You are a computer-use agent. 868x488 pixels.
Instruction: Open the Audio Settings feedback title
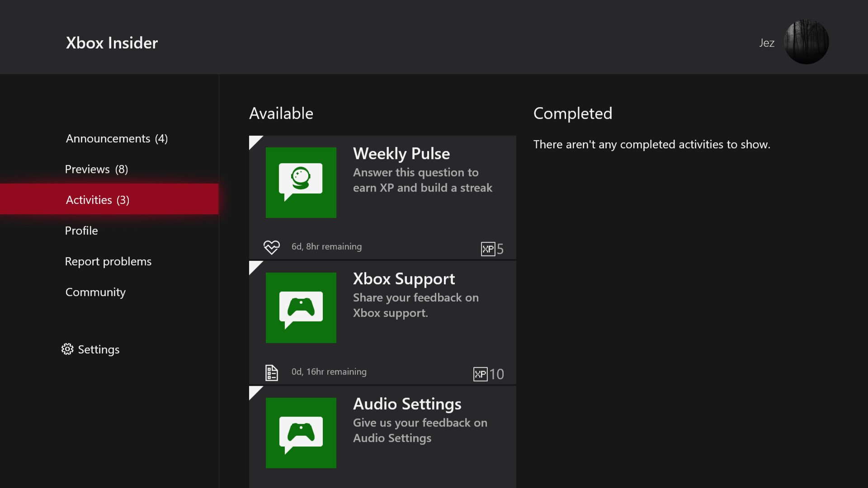click(x=407, y=404)
